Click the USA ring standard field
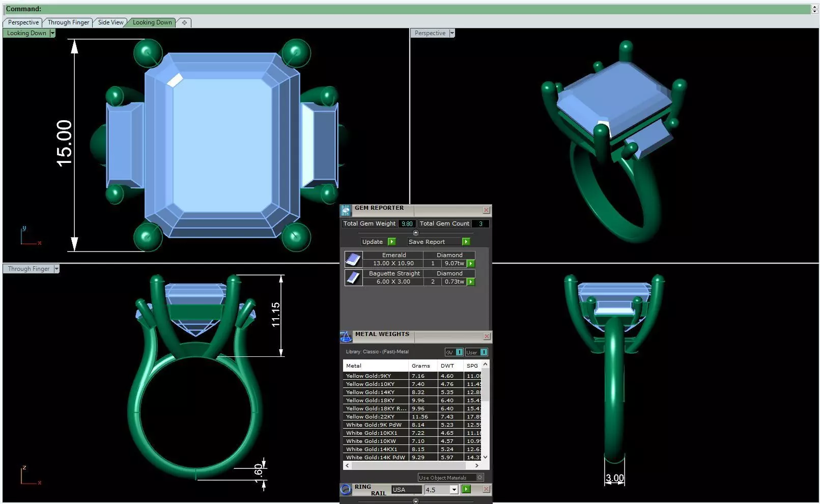Image resolution: width=820 pixels, height=504 pixels. [407, 490]
